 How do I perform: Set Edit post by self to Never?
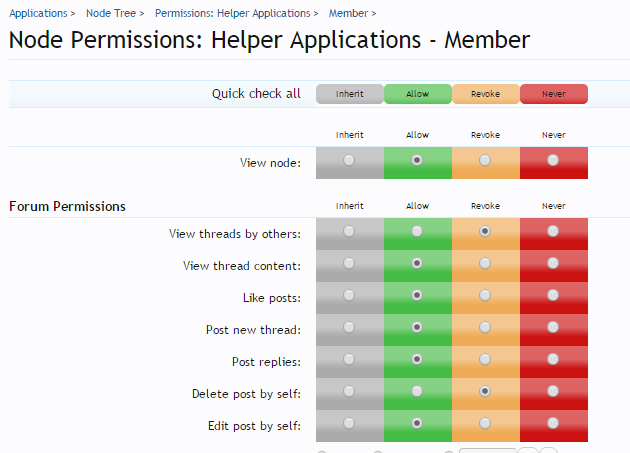[553, 423]
